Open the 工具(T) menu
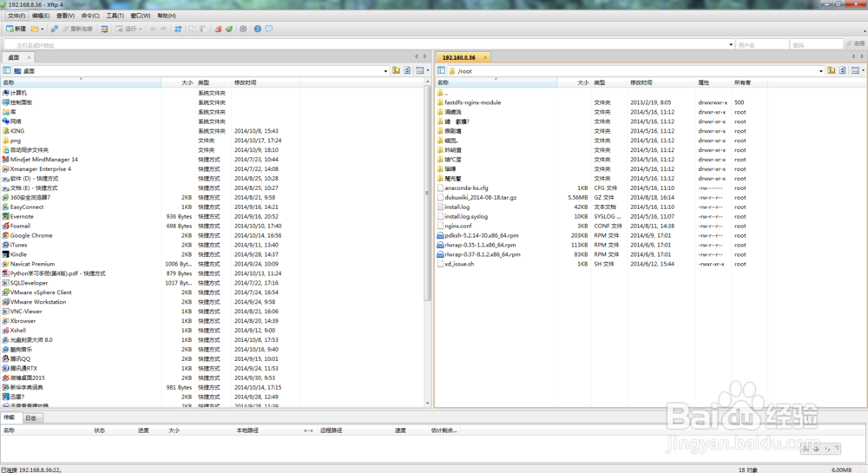Screen dimensions: 868x473 point(115,16)
